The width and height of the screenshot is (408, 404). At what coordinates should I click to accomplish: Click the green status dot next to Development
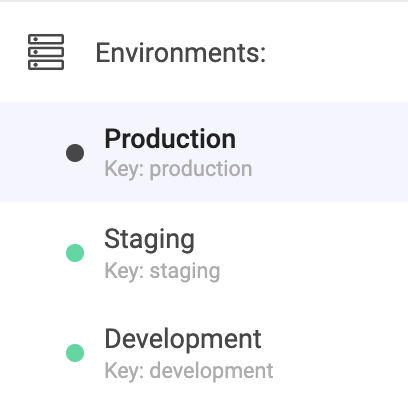tap(75, 353)
